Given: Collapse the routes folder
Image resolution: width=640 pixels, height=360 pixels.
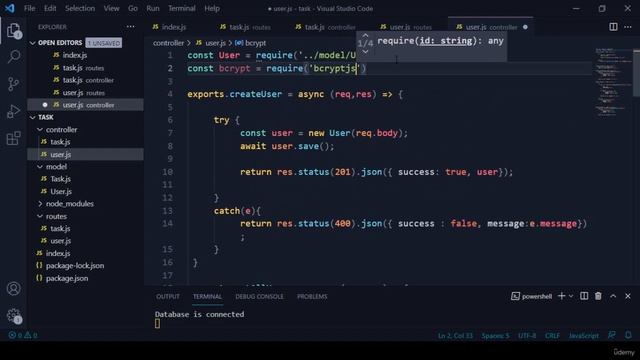Looking at the screenshot, I should click(x=40, y=216).
